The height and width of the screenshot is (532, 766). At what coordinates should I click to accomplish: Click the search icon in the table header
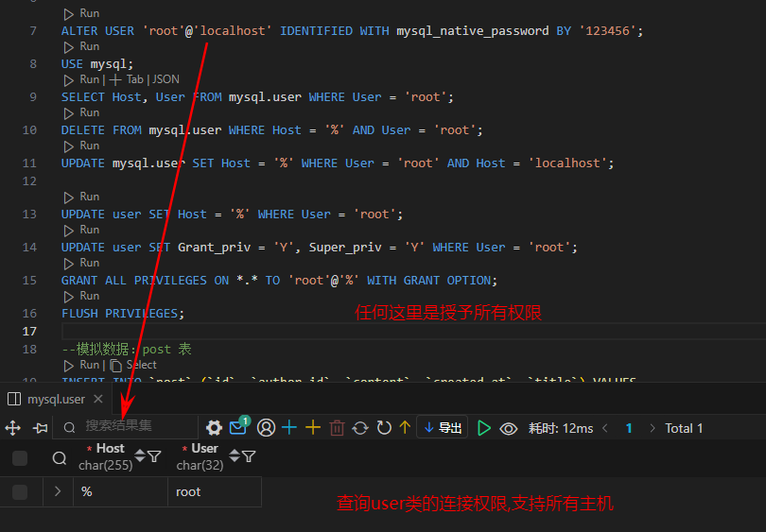[x=60, y=457]
